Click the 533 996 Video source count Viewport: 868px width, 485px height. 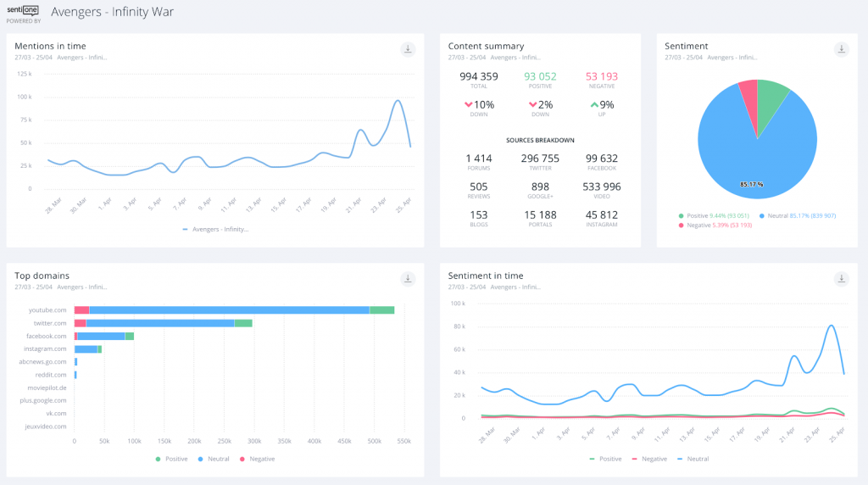coord(602,187)
